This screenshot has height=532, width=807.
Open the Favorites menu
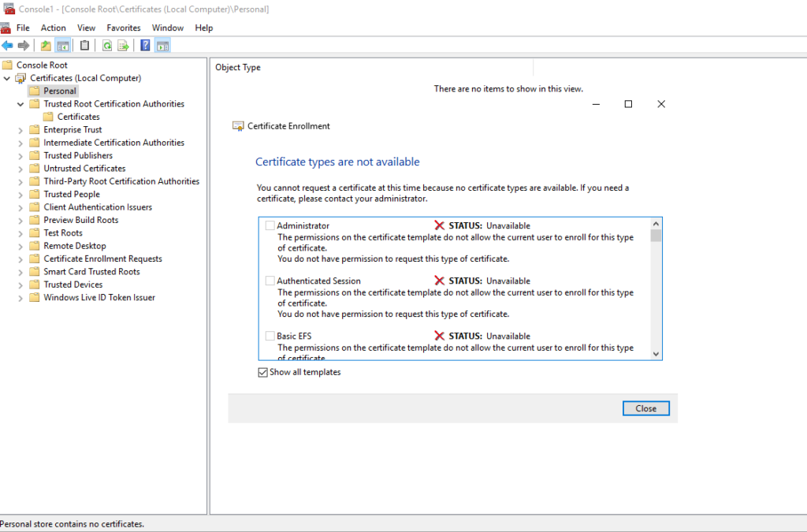tap(124, 28)
